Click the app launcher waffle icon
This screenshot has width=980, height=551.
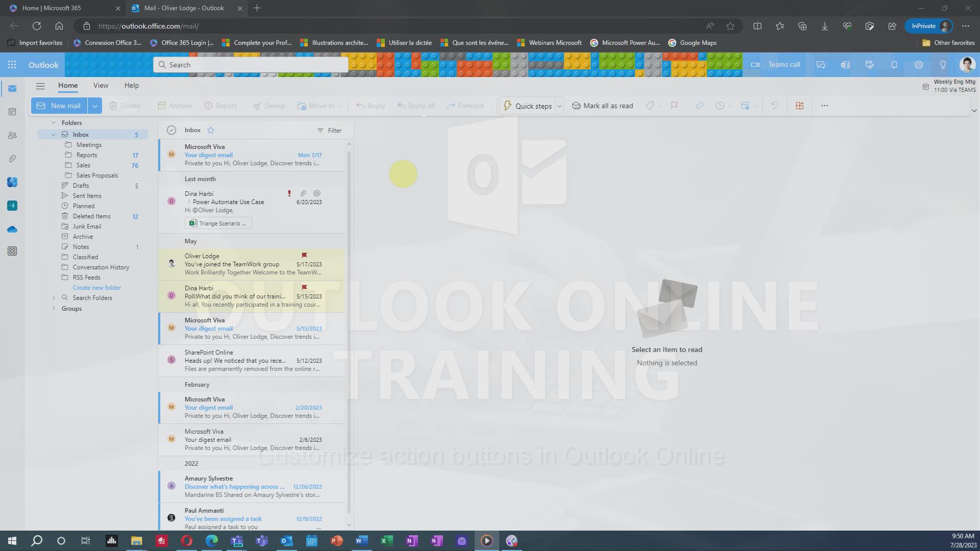(x=12, y=65)
